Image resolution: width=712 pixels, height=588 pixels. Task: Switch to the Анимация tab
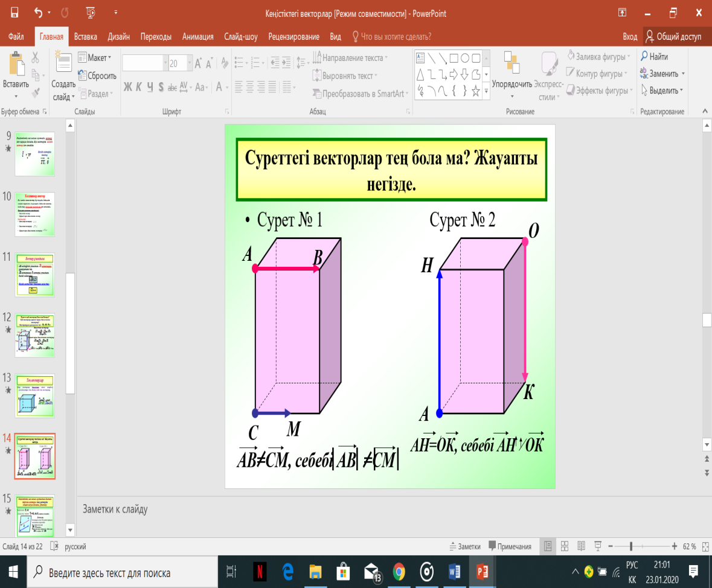197,37
